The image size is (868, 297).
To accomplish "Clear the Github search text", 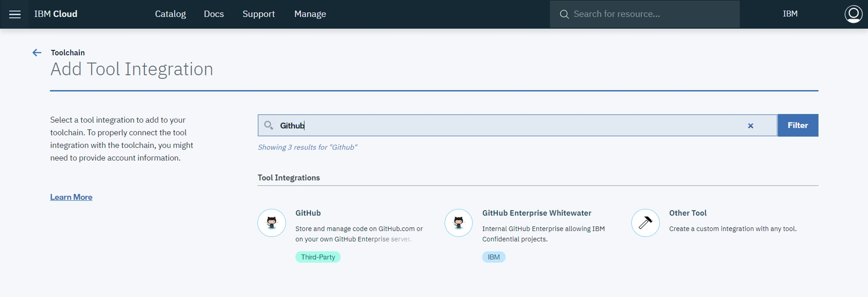I will (x=750, y=126).
